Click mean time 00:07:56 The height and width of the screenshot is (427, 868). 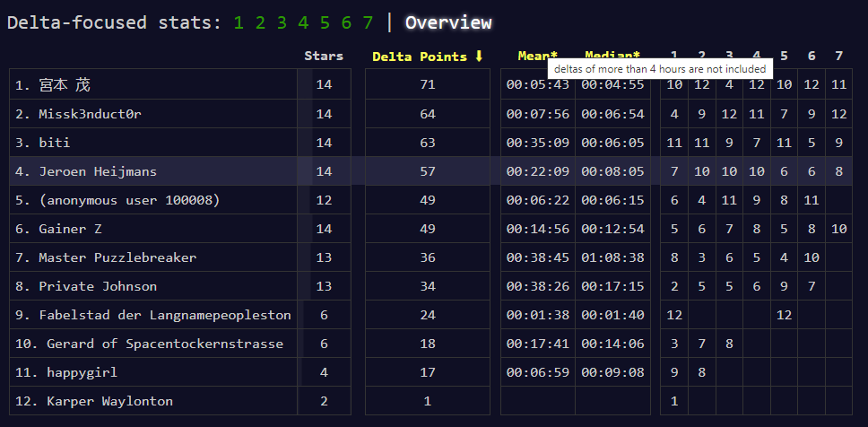[x=537, y=114]
